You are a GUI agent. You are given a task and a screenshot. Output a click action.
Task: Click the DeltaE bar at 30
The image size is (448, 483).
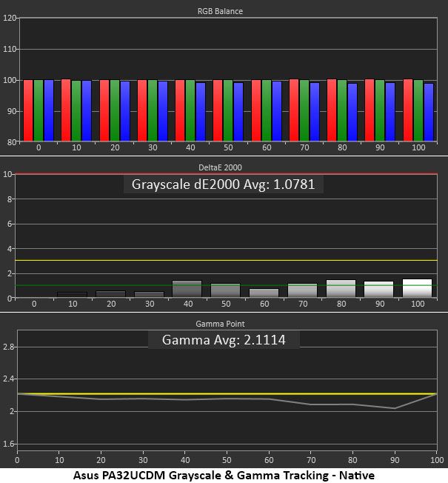click(x=150, y=295)
